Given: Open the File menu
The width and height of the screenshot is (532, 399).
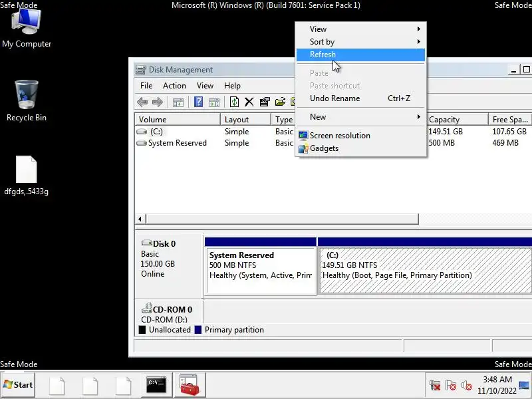Looking at the screenshot, I should [x=146, y=86].
